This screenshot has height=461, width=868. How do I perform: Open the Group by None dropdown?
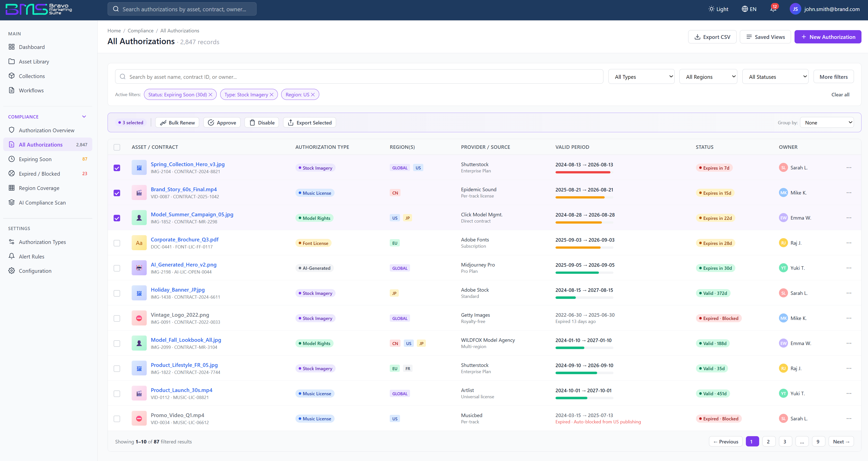[827, 122]
